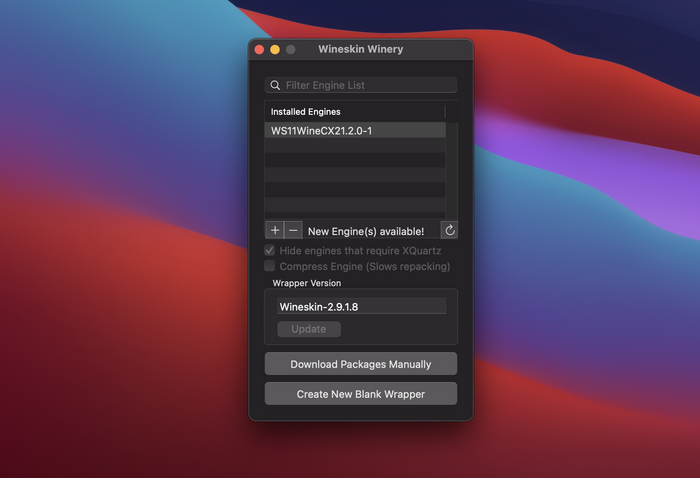Click the minus icon to remove an engine

point(293,230)
